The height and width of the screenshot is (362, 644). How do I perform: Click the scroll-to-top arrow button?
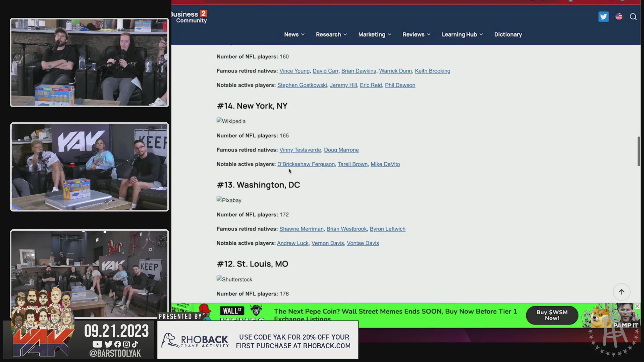[621, 292]
